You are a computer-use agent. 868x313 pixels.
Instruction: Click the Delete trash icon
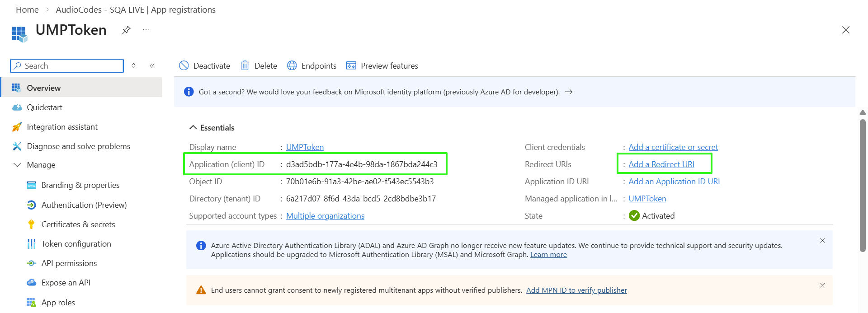[x=245, y=66]
